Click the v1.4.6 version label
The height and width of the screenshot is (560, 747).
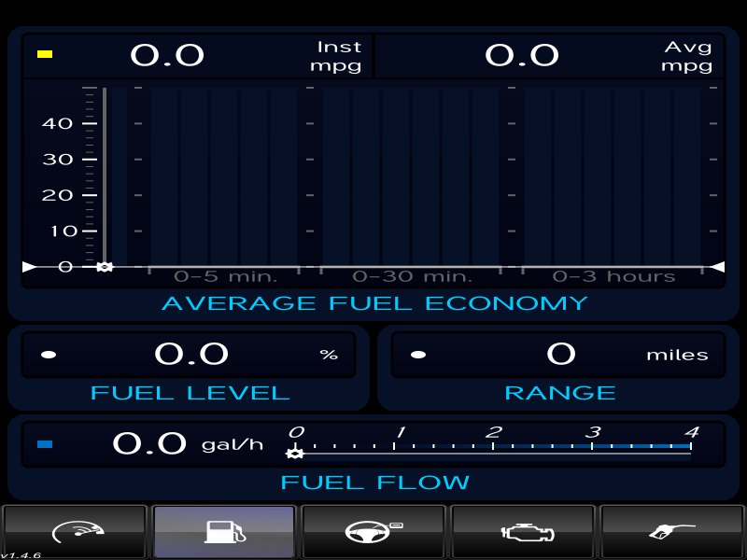coord(21,555)
